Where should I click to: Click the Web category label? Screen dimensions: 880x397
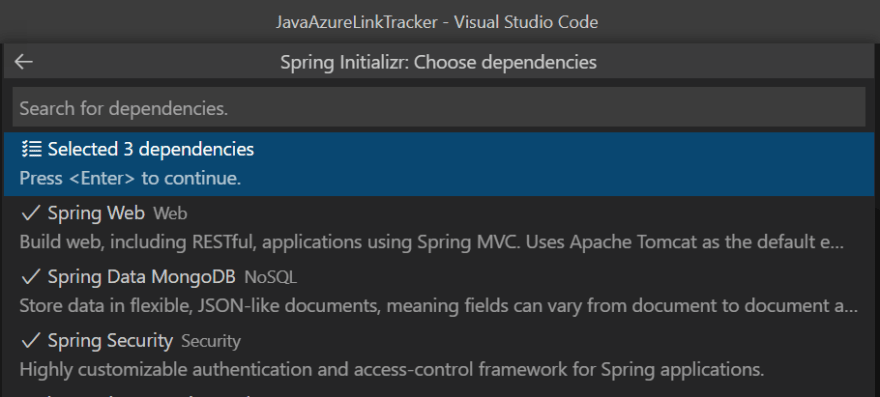[171, 213]
